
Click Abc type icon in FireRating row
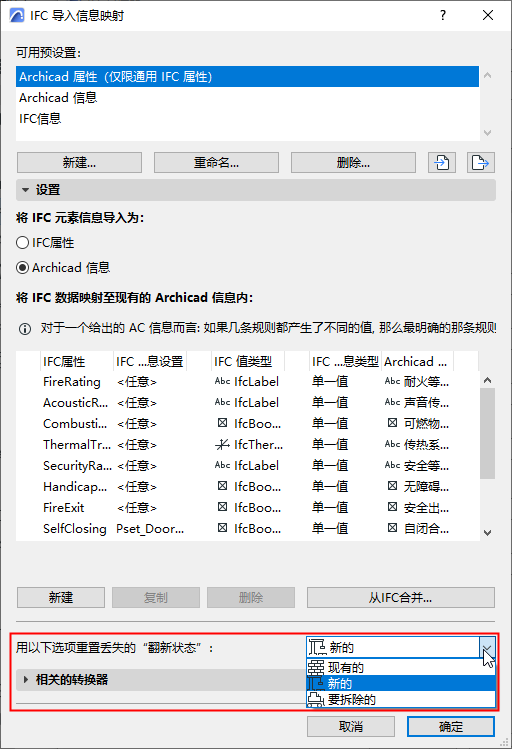coord(223,381)
